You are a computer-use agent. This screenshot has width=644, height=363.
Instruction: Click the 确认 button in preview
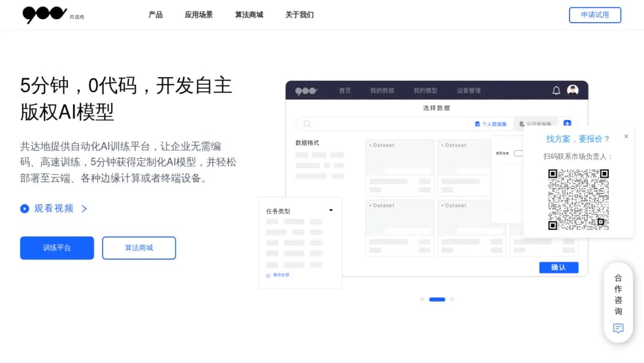click(559, 267)
